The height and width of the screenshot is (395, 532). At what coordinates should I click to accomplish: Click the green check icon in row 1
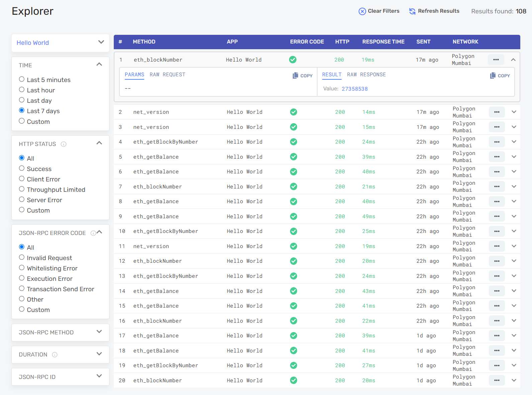293,60
